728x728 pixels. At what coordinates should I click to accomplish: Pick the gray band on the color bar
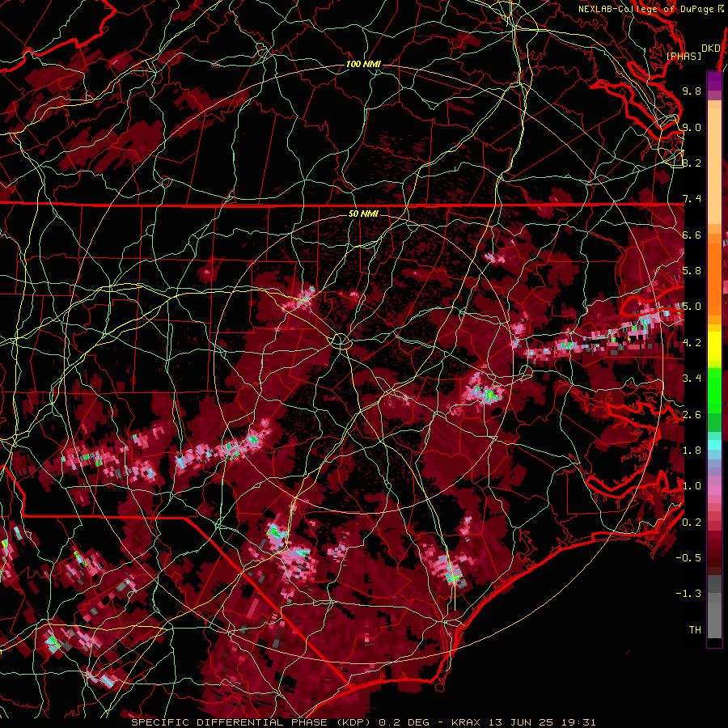point(714,606)
